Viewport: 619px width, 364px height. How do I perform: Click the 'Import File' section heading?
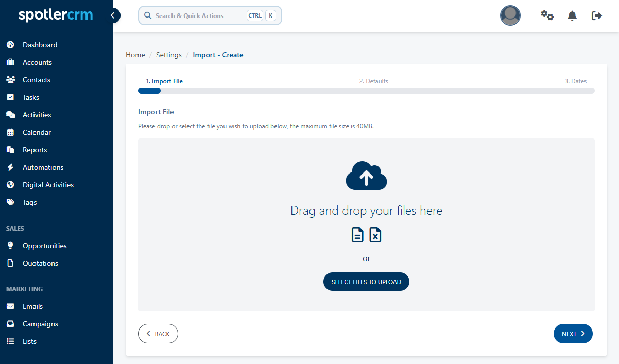tap(156, 112)
